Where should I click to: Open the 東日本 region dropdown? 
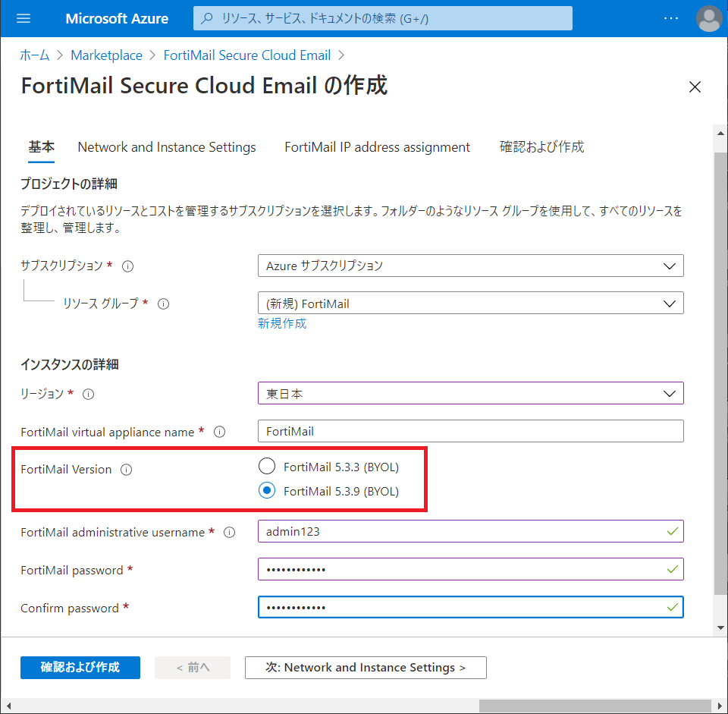[470, 394]
